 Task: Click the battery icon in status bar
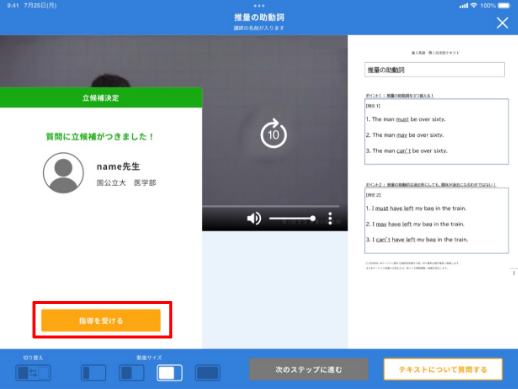[x=504, y=6]
